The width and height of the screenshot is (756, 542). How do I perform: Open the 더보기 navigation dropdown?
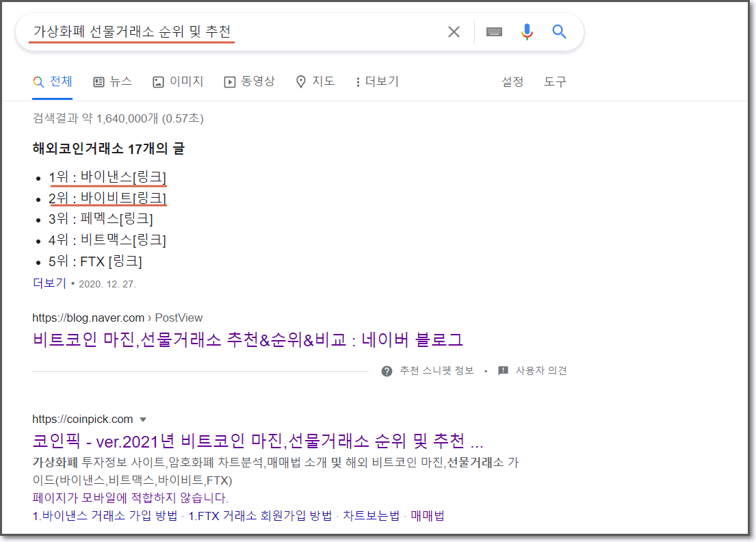tap(378, 81)
